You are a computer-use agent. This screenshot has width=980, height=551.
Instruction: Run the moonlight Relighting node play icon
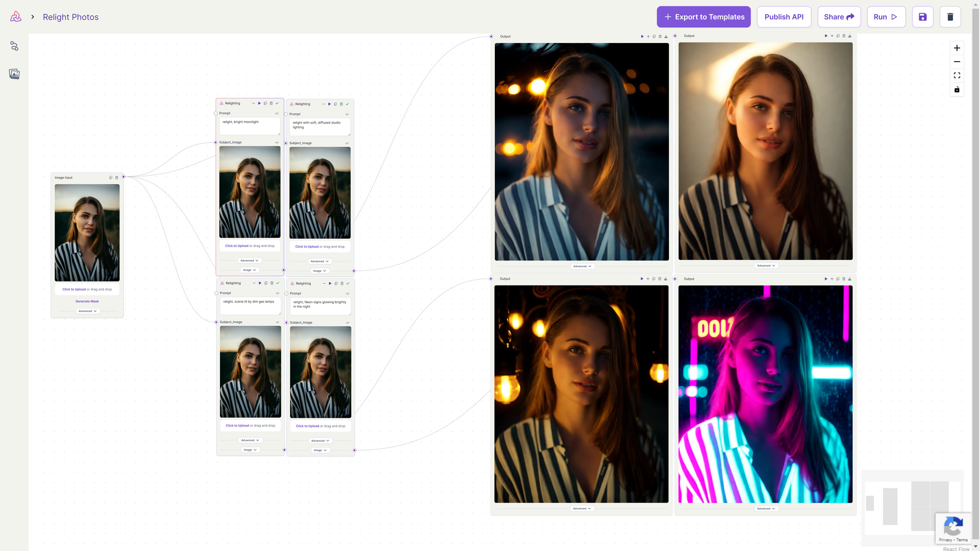click(259, 103)
